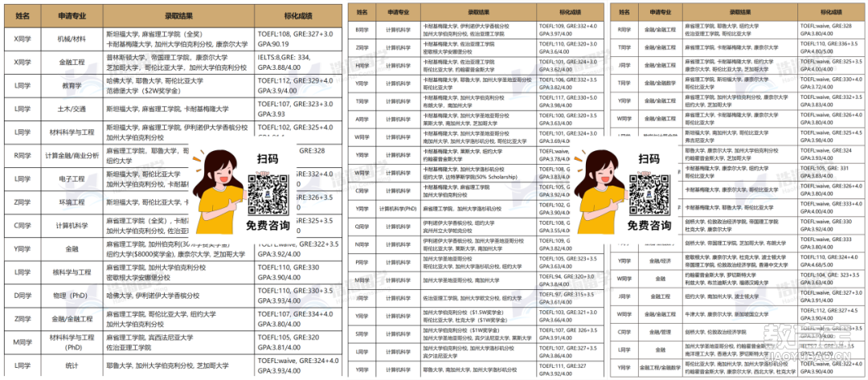Click '标化成绩' header in the left table

coord(298,16)
